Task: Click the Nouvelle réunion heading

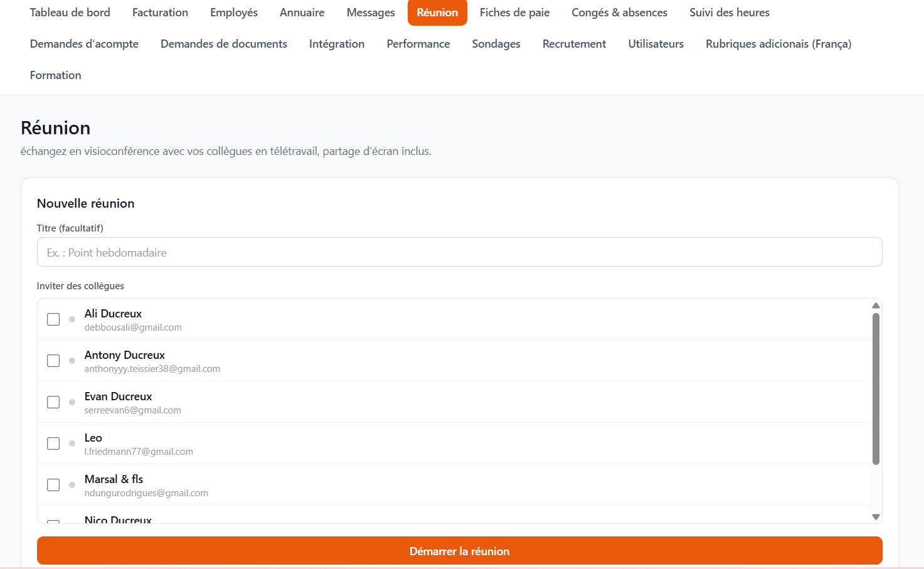Action: point(86,203)
